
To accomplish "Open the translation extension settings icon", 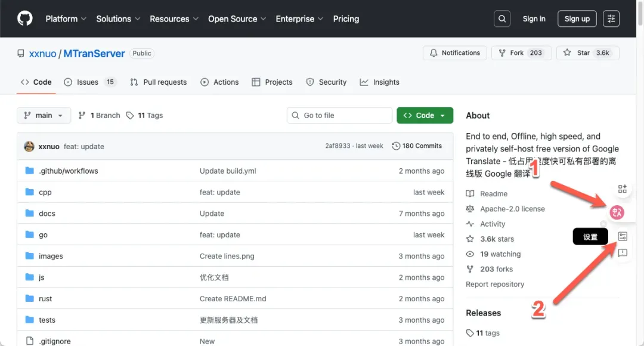I will [623, 237].
